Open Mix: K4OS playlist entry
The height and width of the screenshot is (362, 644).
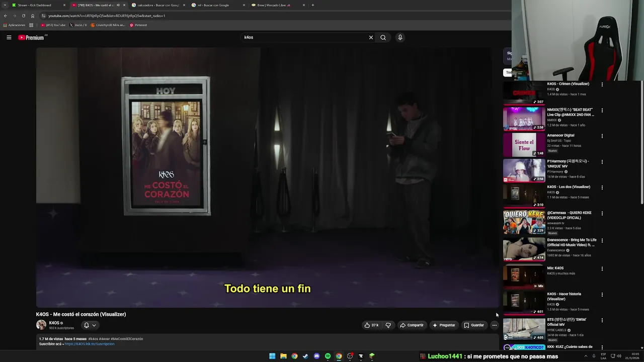(x=555, y=268)
